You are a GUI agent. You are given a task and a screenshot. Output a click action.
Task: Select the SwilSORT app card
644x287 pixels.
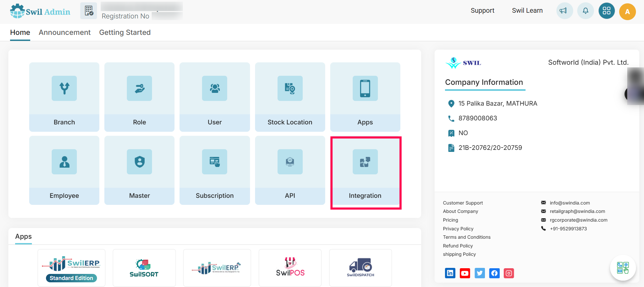click(x=144, y=268)
